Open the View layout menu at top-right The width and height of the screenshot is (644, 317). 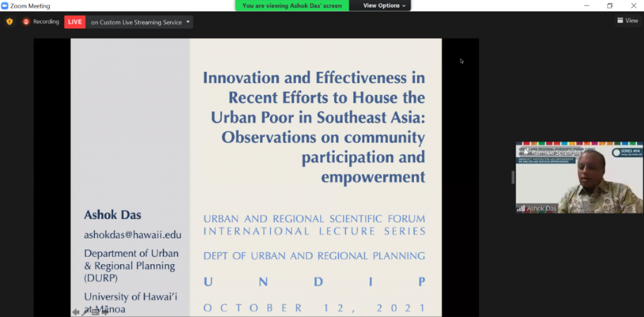tap(628, 21)
